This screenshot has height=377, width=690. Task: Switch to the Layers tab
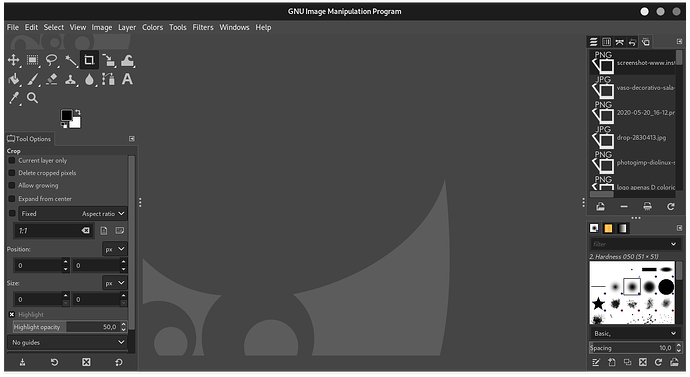pyautogui.click(x=594, y=42)
